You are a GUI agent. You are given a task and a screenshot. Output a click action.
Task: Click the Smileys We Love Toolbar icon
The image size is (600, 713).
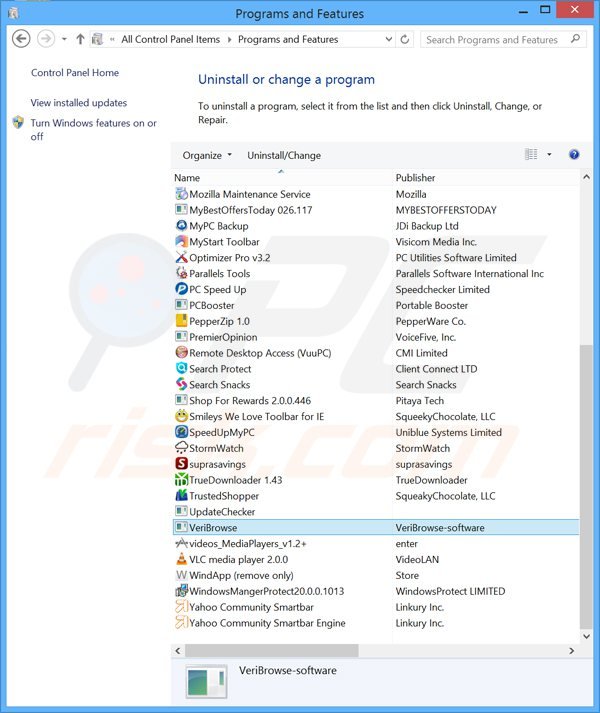(x=181, y=416)
